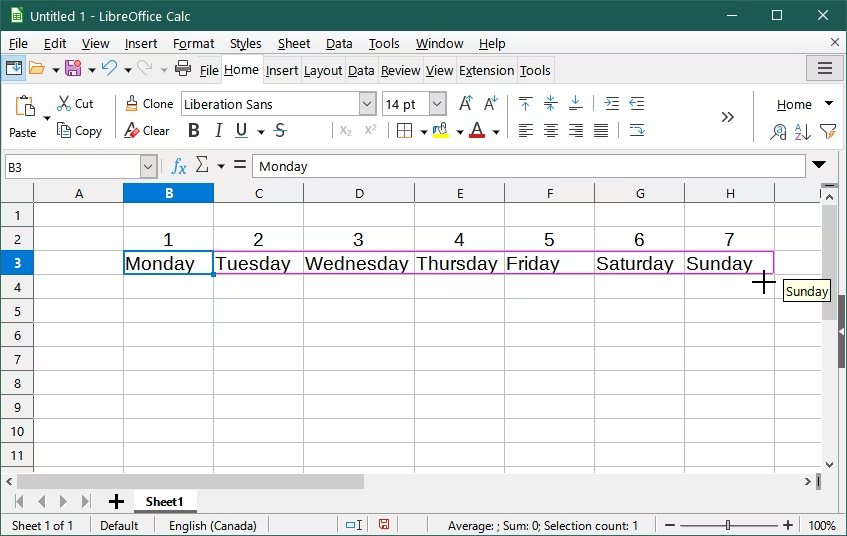Viewport: 847px width, 536px height.
Task: Open font name dropdown
Action: coord(367,104)
